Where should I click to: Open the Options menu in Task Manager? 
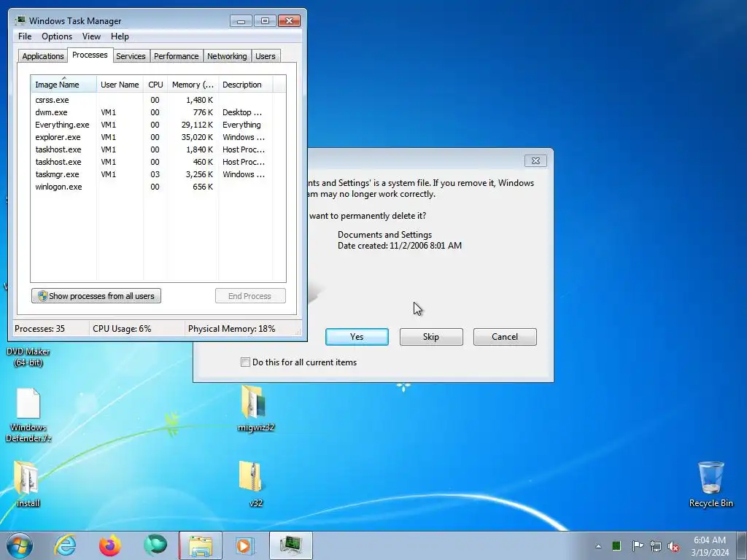pyautogui.click(x=57, y=36)
